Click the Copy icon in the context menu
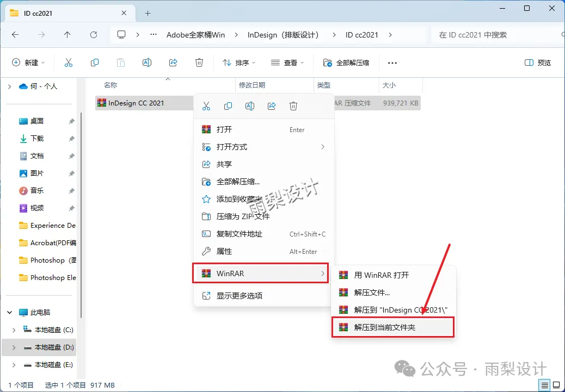This screenshot has height=392, width=565. 228,106
